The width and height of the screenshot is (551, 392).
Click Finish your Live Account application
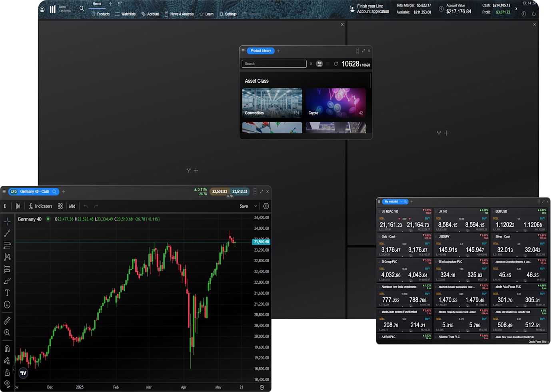tap(372, 9)
